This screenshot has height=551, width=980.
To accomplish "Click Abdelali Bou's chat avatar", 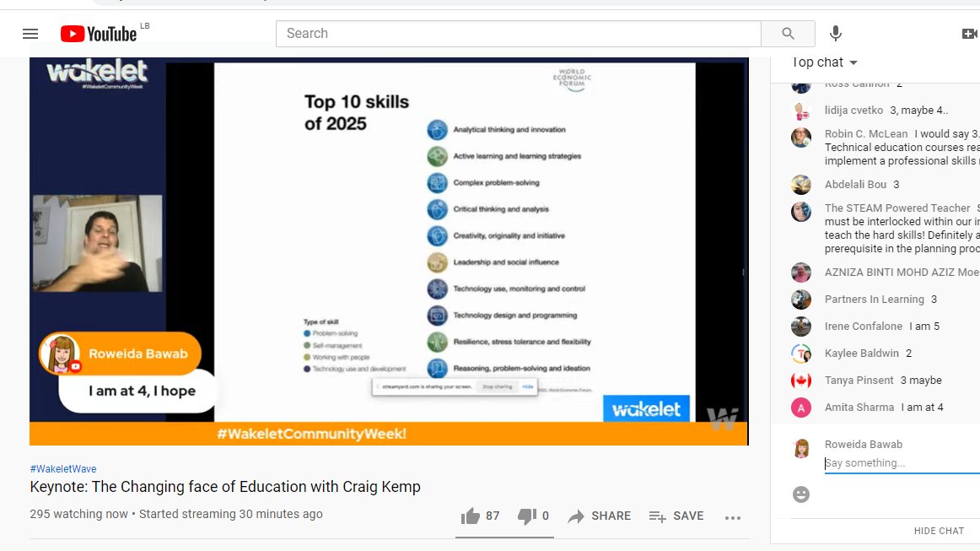I will (801, 185).
